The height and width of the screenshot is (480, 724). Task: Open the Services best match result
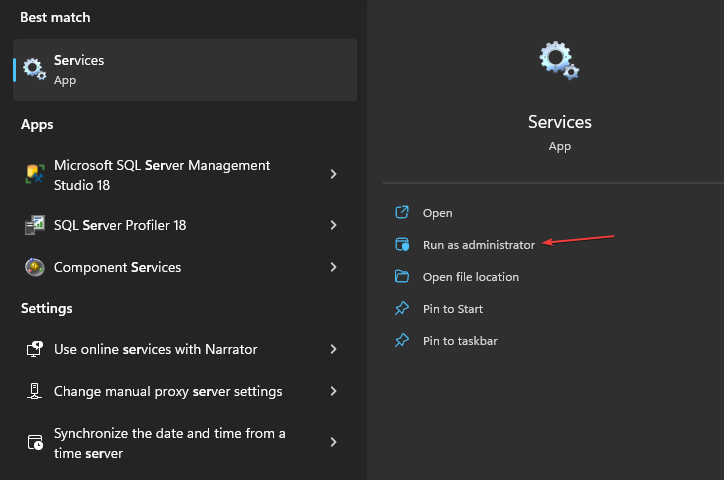185,70
